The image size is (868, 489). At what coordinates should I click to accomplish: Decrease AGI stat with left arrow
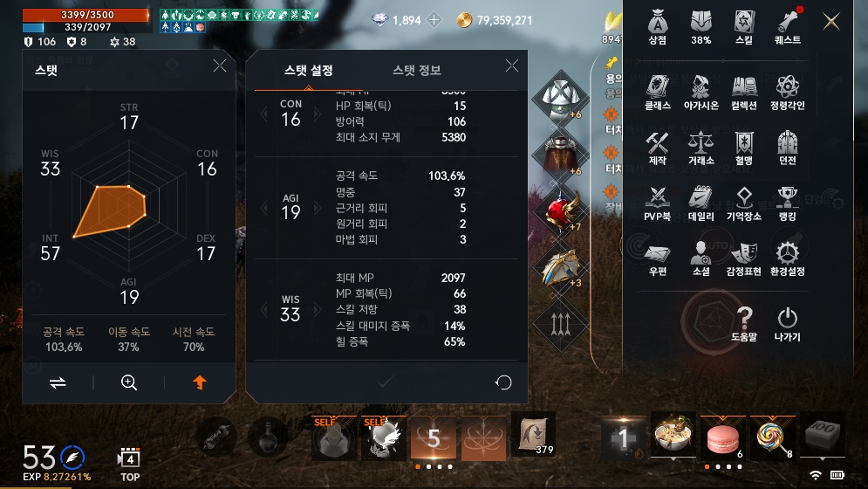tap(264, 207)
